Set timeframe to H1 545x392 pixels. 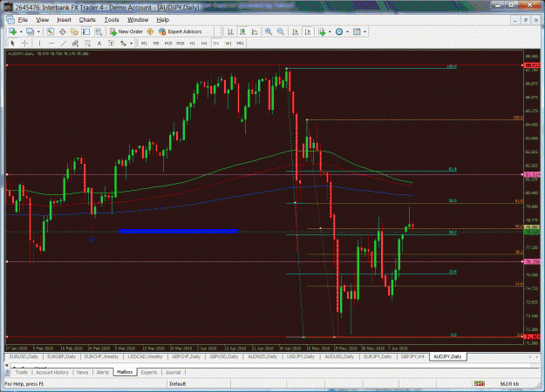click(x=192, y=43)
